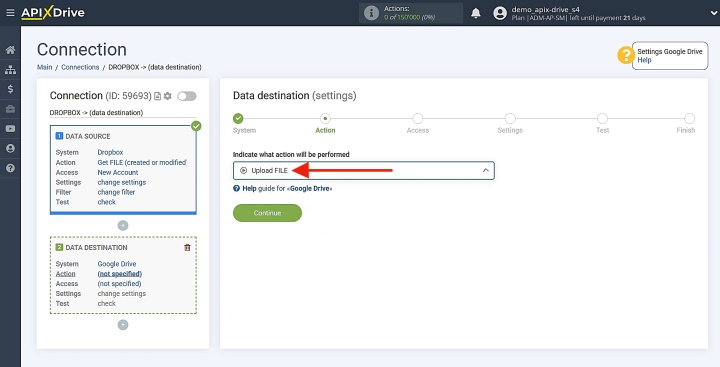
Task: Click plus button between source and destination
Action: [x=123, y=226]
